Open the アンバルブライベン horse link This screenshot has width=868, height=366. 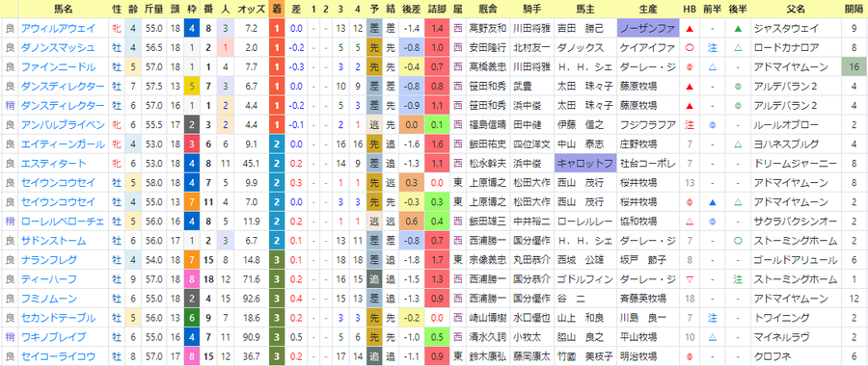(x=62, y=125)
